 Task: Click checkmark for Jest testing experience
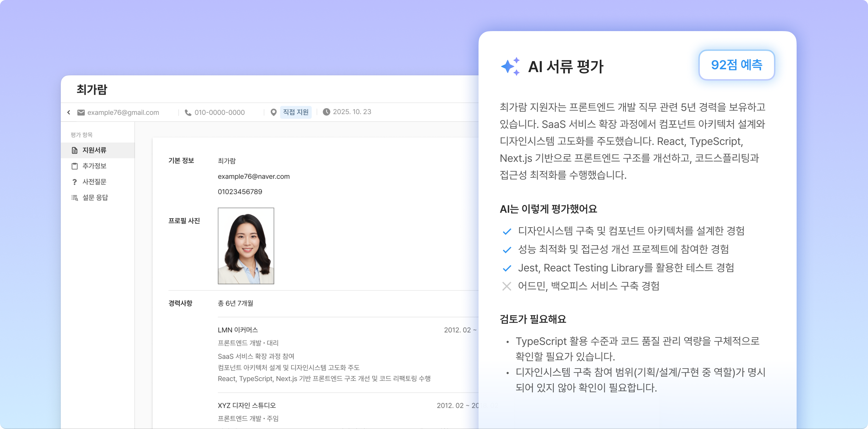coord(507,268)
